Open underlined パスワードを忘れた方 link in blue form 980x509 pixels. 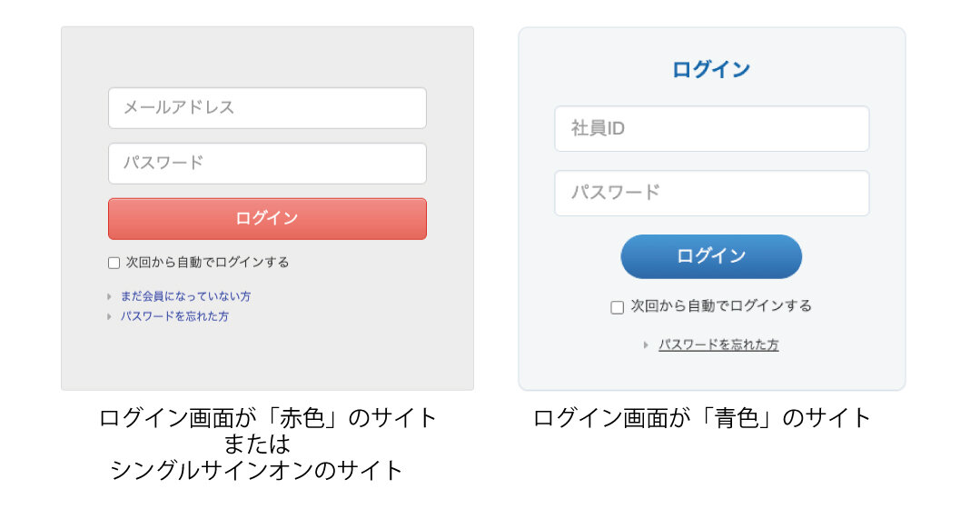point(718,345)
